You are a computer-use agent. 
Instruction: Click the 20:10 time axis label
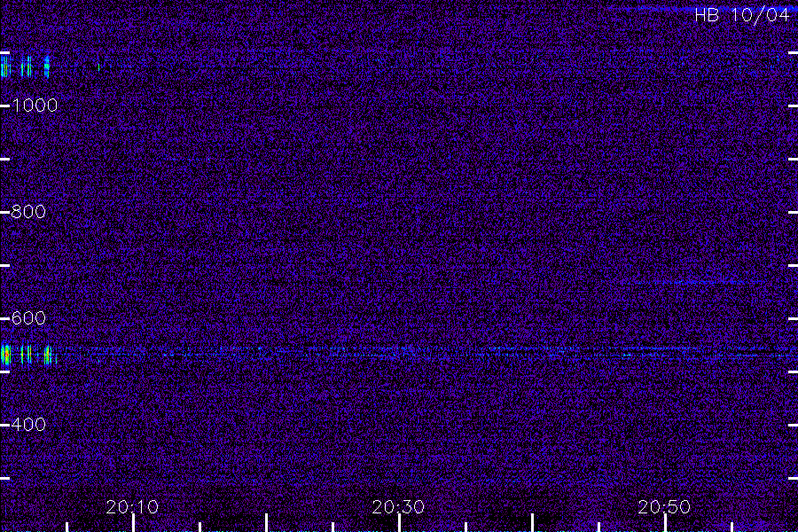click(132, 506)
